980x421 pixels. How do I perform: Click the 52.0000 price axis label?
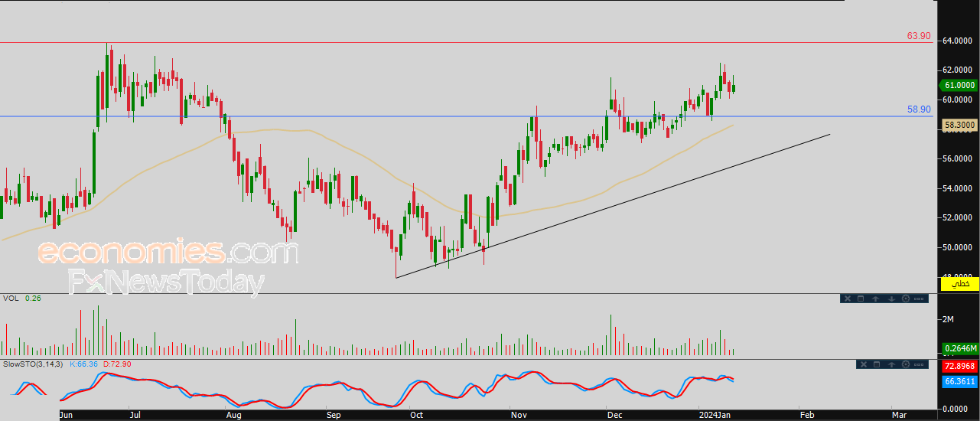pos(959,217)
